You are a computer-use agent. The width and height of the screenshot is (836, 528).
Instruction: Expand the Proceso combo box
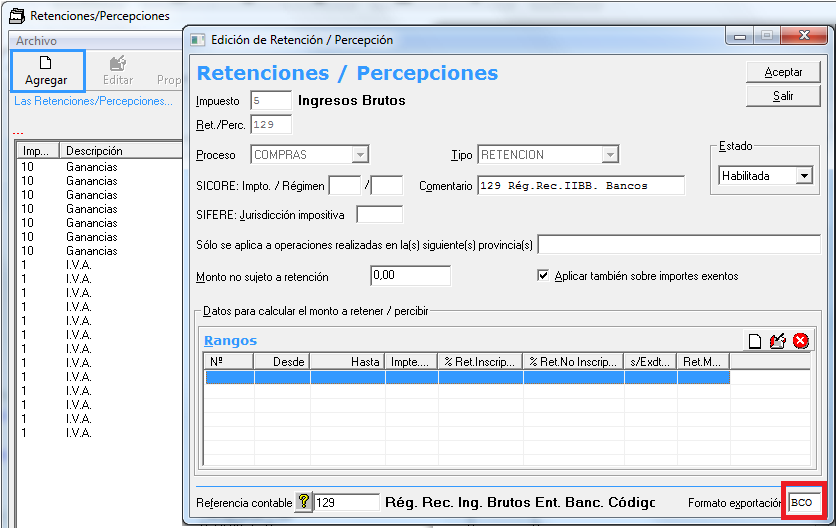360,155
